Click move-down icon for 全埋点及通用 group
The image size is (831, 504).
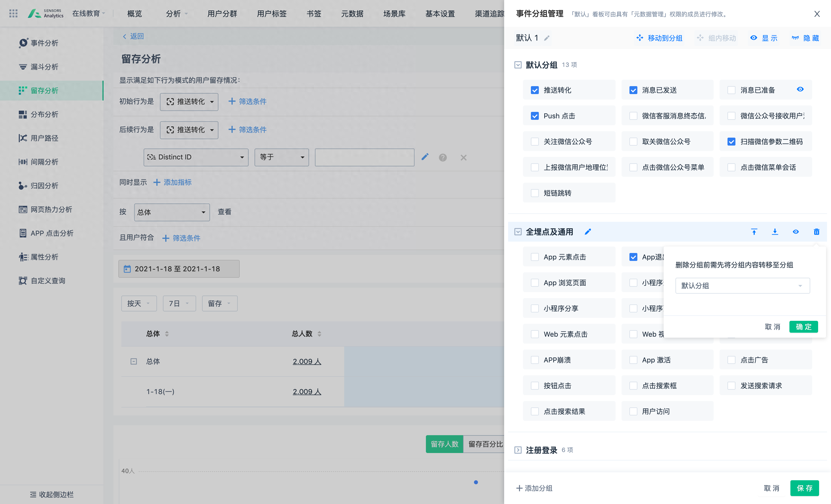(x=775, y=232)
